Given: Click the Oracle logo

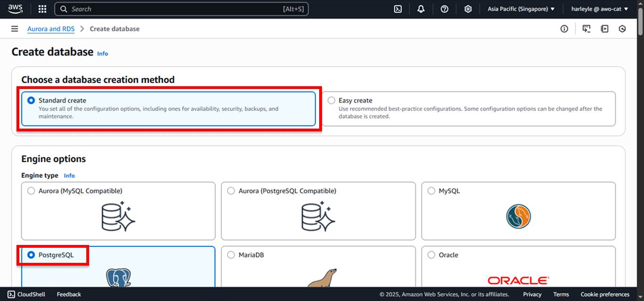Looking at the screenshot, I should click(518, 281).
